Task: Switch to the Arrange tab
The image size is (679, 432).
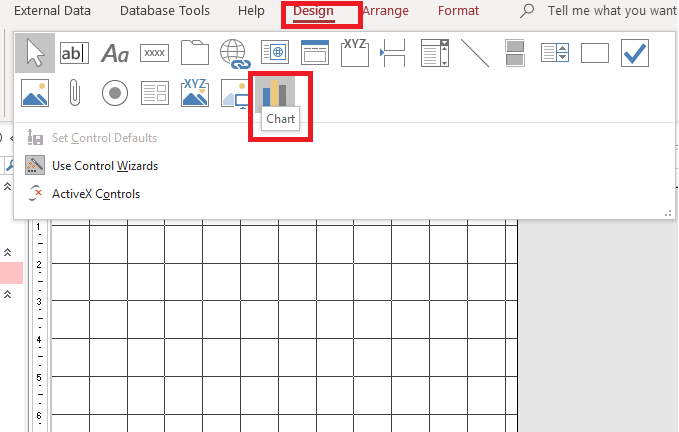Action: tap(385, 10)
